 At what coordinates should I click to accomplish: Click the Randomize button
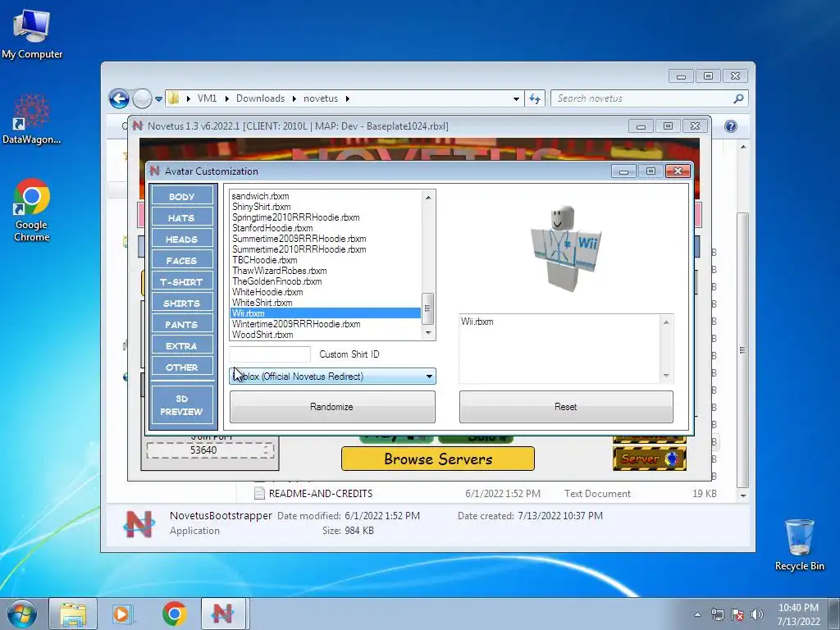pyautogui.click(x=332, y=407)
